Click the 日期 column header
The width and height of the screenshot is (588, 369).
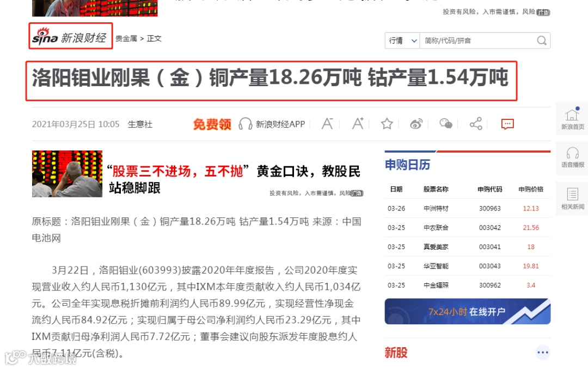point(396,189)
